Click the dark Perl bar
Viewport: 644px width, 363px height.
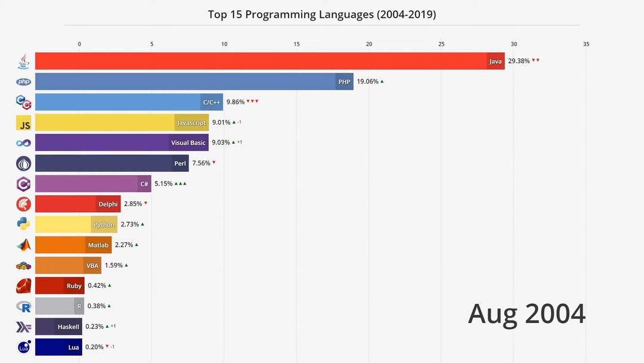coord(112,163)
